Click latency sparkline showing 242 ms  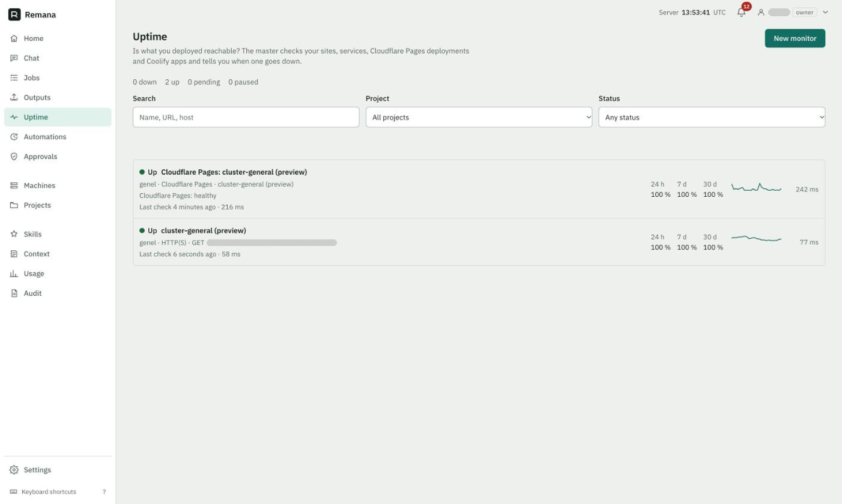click(x=756, y=188)
